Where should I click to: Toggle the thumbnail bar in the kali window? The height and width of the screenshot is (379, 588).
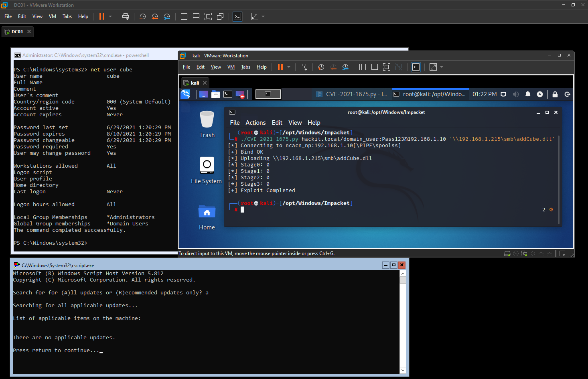tap(375, 67)
